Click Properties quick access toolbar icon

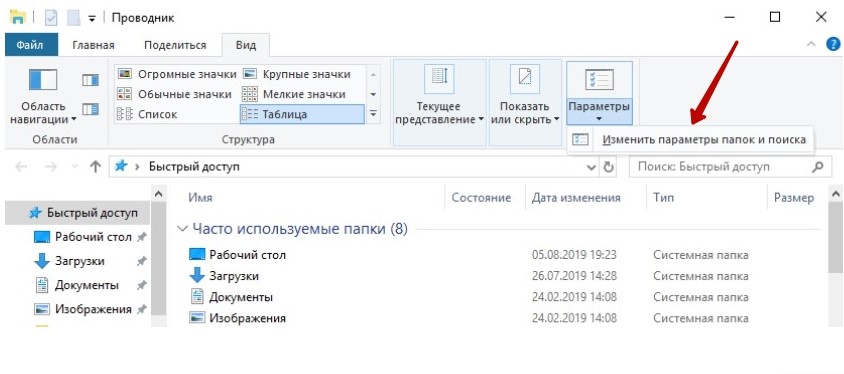click(51, 18)
